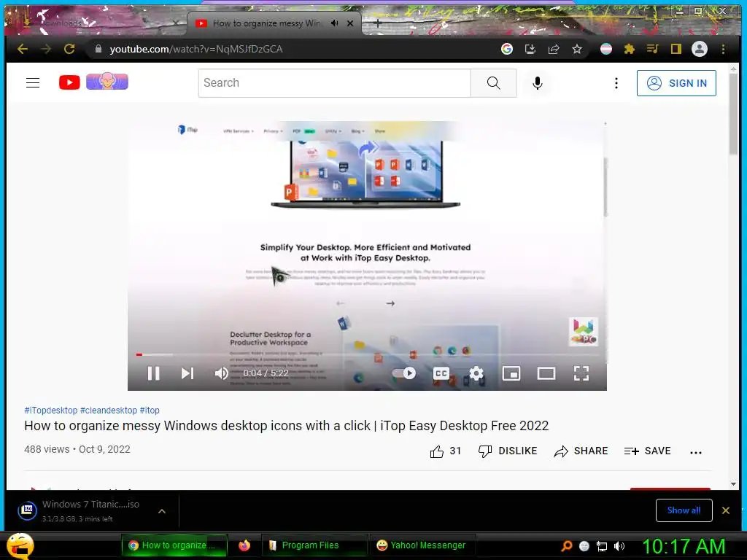Click the network icon in the system tray
The image size is (747, 560).
[x=602, y=546]
